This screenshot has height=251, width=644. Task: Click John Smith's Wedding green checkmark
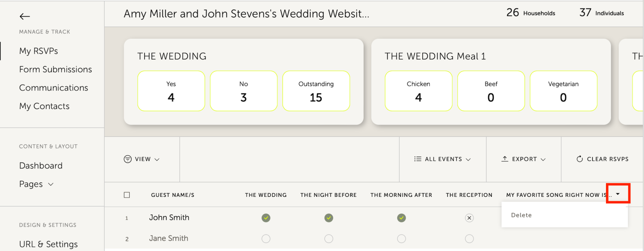pyautogui.click(x=266, y=218)
